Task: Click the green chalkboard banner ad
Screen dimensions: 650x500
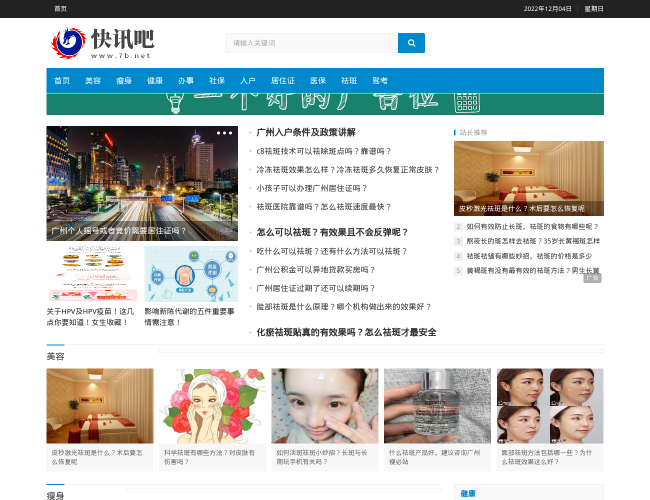Action: (325, 104)
